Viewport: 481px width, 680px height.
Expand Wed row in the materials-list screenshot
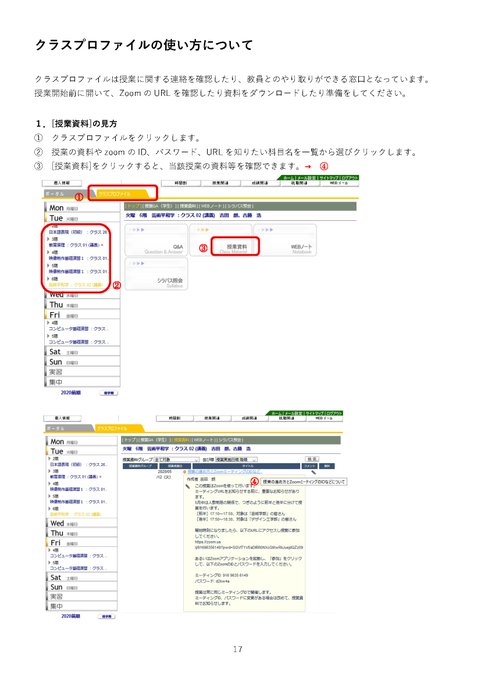[x=82, y=523]
